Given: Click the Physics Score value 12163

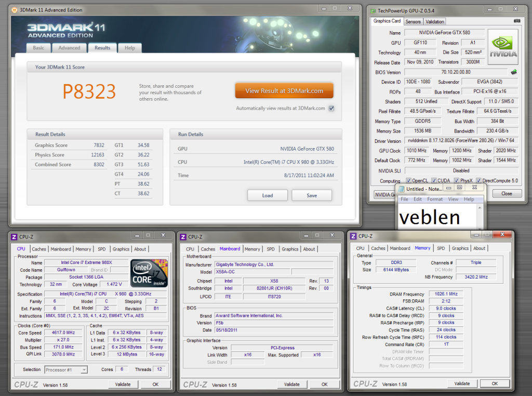Looking at the screenshot, I should click(x=97, y=155).
